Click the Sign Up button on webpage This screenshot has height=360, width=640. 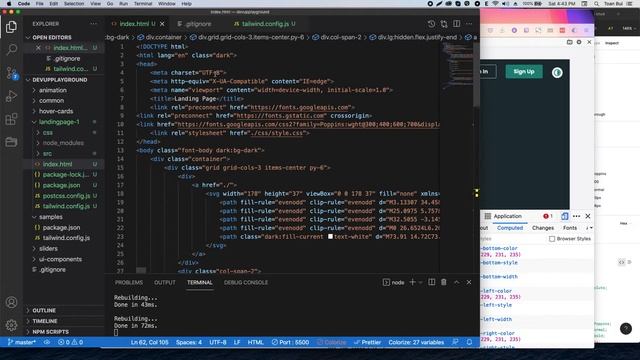(x=524, y=72)
